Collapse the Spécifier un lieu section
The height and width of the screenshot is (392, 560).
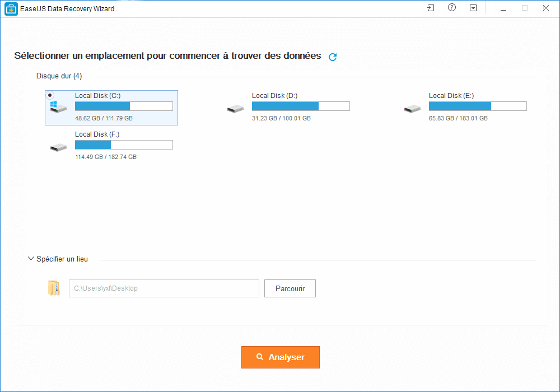31,259
